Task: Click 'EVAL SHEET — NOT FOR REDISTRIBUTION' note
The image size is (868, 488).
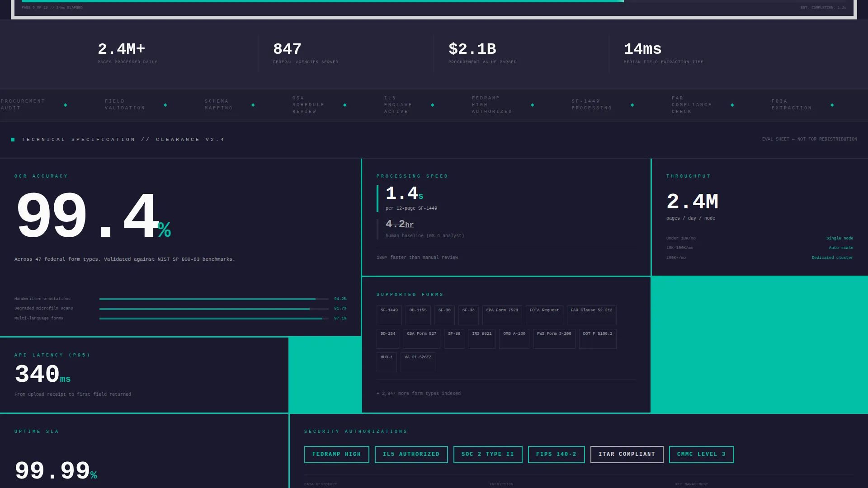Action: coord(809,139)
